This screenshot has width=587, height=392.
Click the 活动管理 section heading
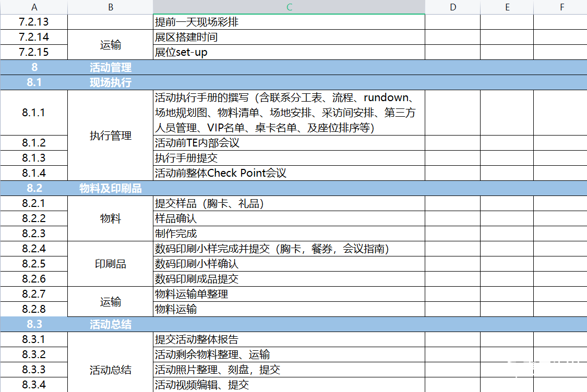pos(110,67)
